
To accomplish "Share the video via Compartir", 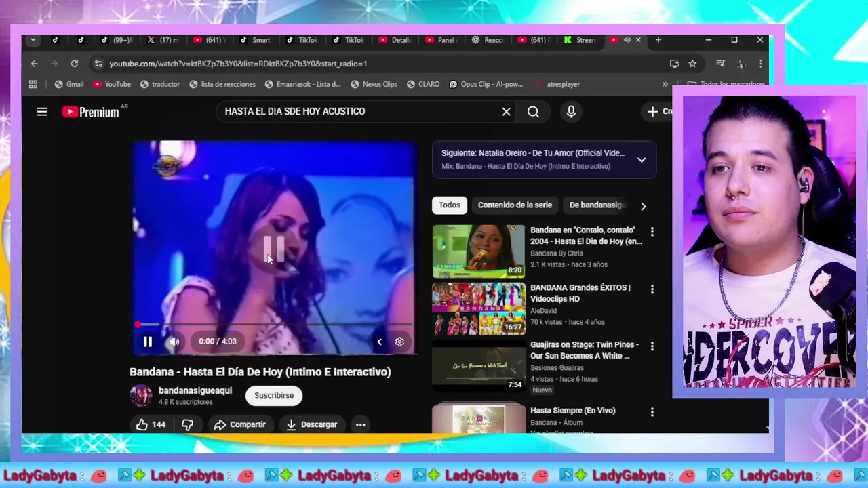I will click(239, 424).
